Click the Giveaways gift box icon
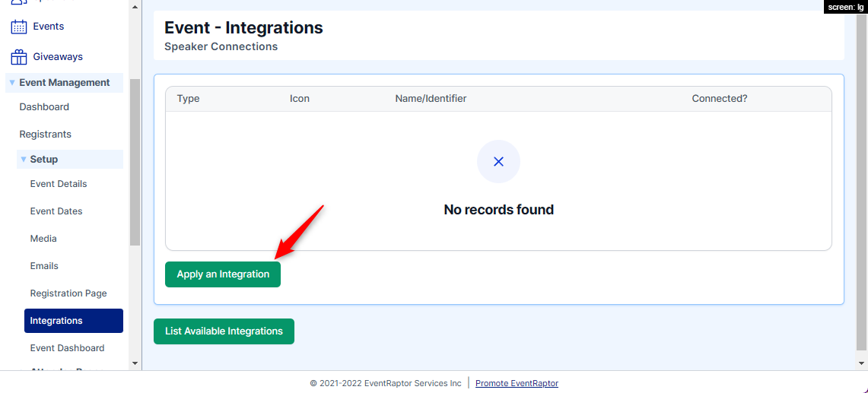 (18, 57)
